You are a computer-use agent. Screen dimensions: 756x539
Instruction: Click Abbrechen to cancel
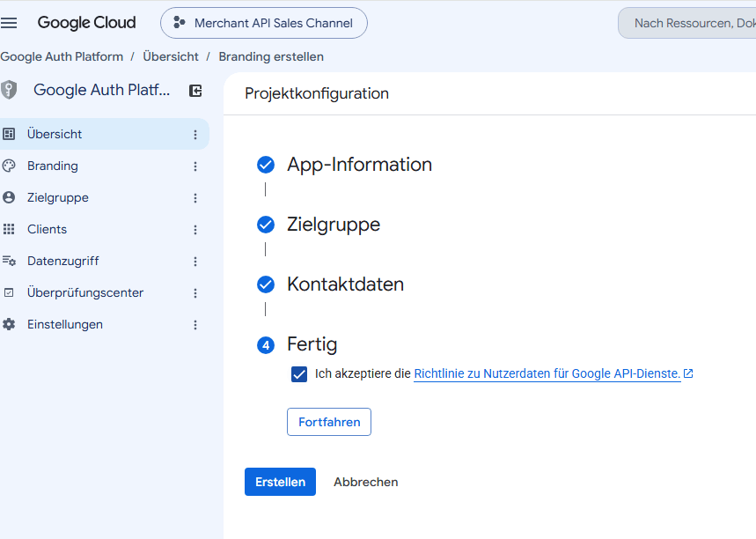[366, 482]
